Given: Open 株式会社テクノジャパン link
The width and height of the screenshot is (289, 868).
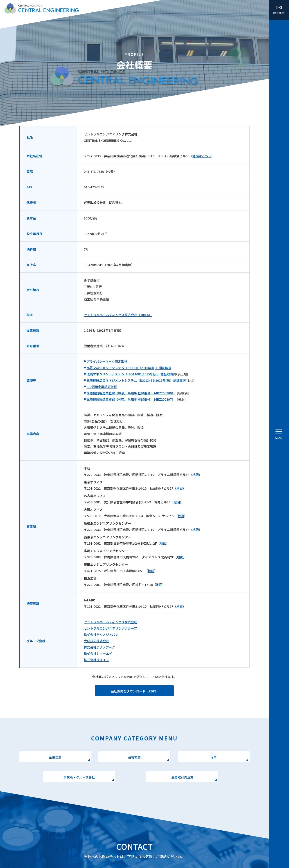Looking at the screenshot, I should pos(101,635).
